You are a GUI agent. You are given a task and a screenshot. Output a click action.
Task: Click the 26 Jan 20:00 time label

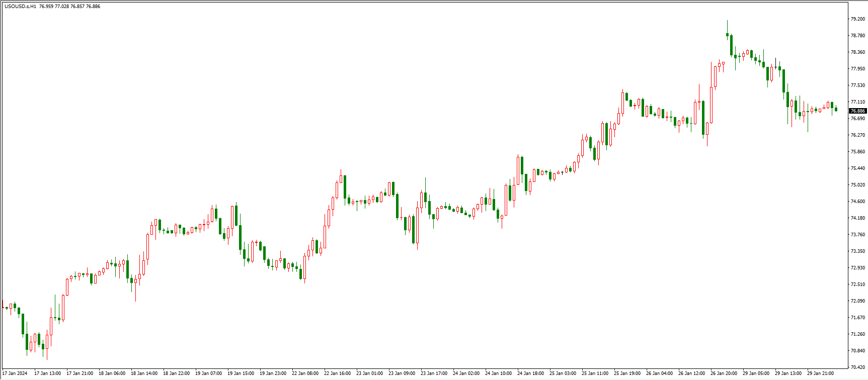click(x=724, y=373)
